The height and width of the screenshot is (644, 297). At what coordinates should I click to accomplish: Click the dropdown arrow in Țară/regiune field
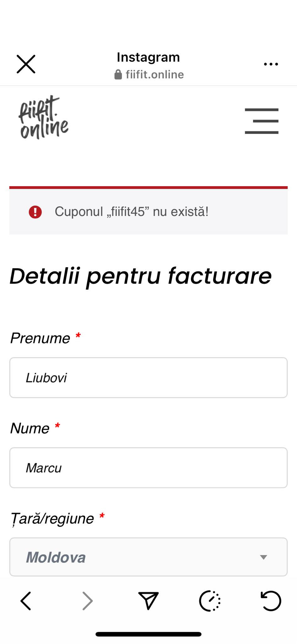(x=263, y=557)
